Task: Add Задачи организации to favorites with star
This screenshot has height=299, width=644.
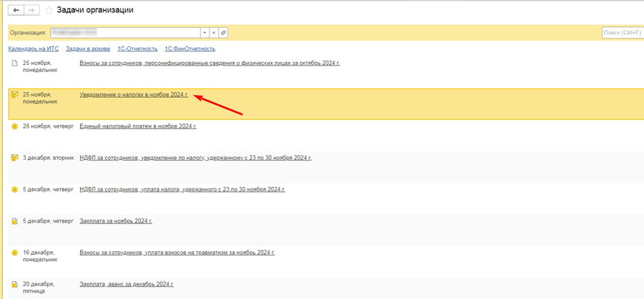Action: 49,11
